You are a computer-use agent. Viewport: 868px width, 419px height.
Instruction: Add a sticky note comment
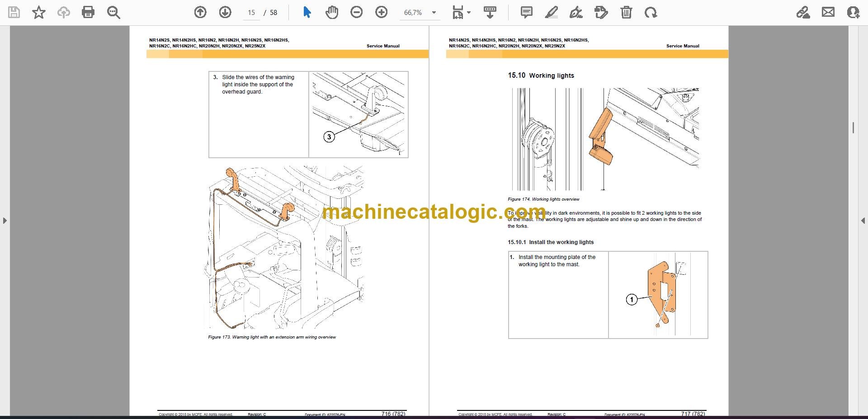point(527,13)
